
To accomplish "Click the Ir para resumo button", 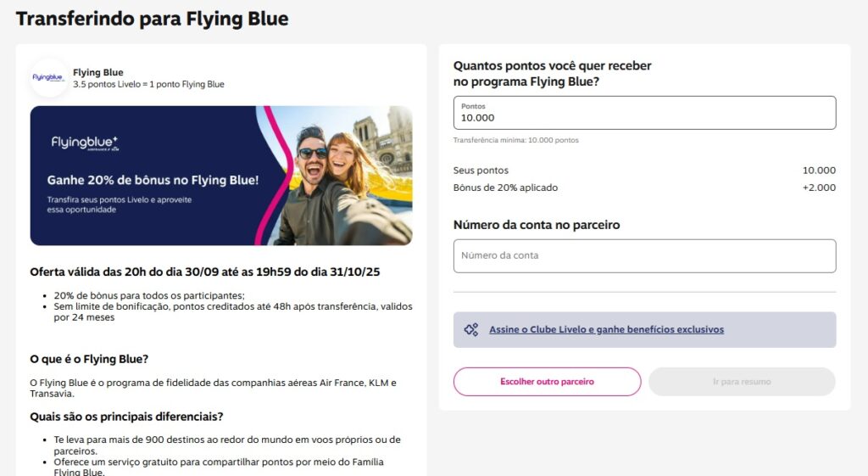I will click(742, 382).
